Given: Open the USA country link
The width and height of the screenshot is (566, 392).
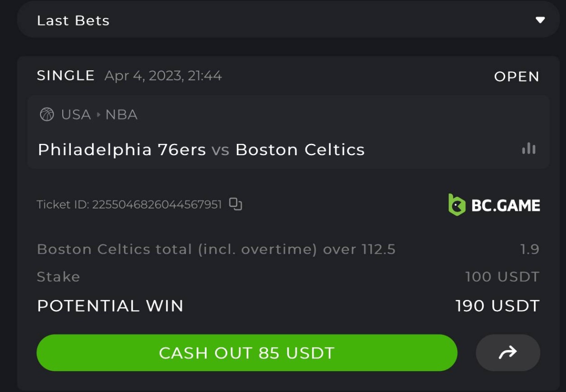Looking at the screenshot, I should [76, 115].
